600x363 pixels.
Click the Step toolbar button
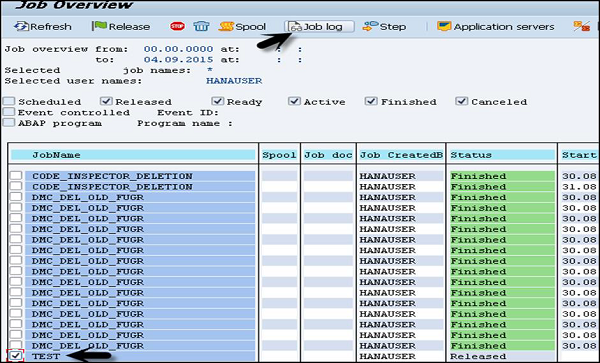click(384, 26)
